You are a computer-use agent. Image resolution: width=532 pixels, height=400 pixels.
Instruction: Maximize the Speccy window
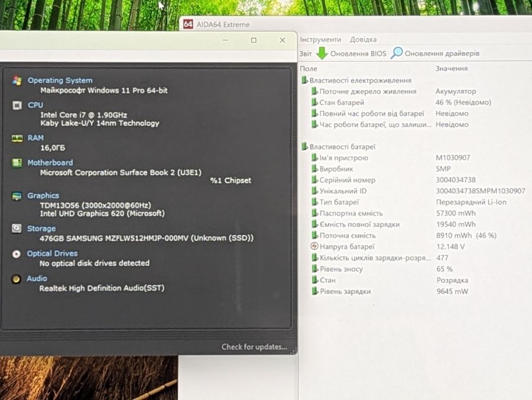pos(254,40)
